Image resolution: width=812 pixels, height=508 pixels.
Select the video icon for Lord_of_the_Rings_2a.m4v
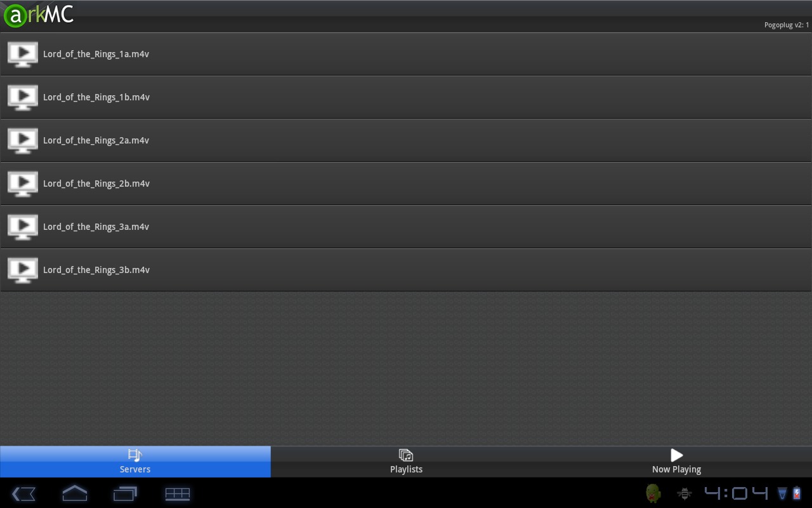23,140
